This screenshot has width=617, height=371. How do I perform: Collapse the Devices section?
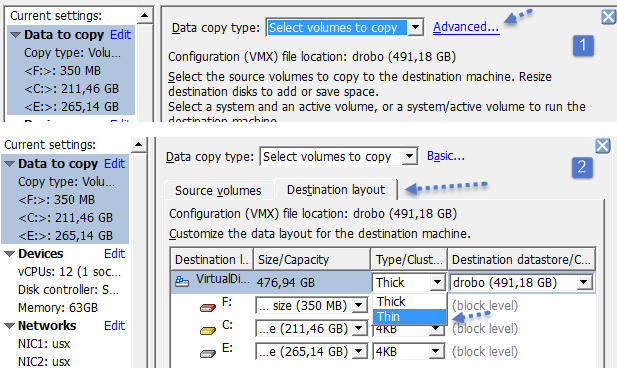coord(9,254)
